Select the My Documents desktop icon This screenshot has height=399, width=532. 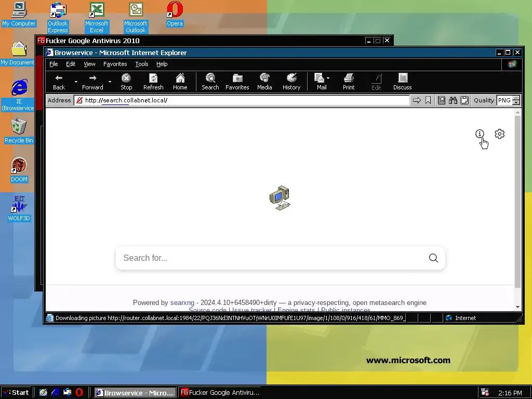click(x=18, y=53)
